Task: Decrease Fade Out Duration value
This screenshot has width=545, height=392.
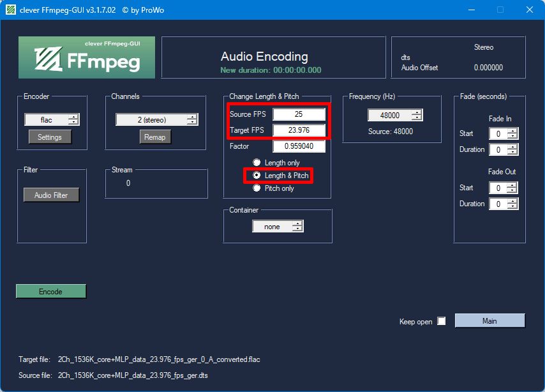Action: tap(512, 207)
